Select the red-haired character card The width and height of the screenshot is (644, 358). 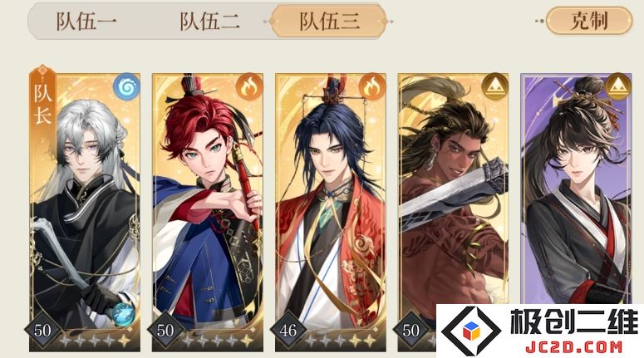click(x=208, y=213)
